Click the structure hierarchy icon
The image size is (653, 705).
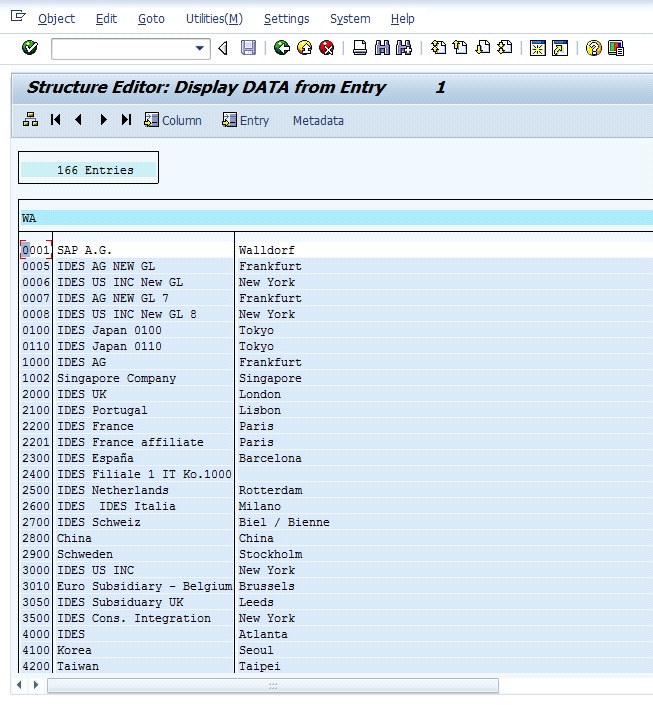pos(30,120)
